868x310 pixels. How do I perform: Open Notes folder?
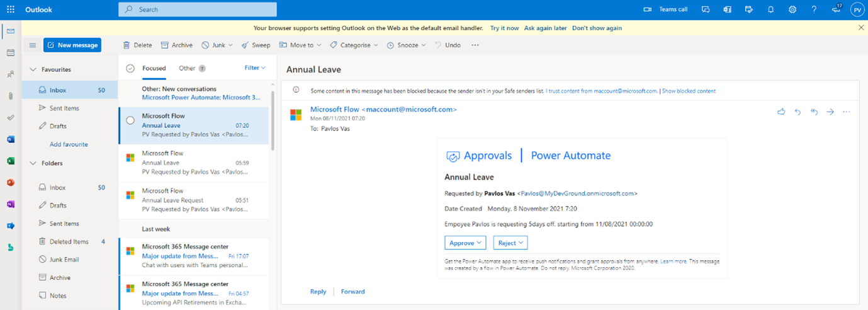70,296
